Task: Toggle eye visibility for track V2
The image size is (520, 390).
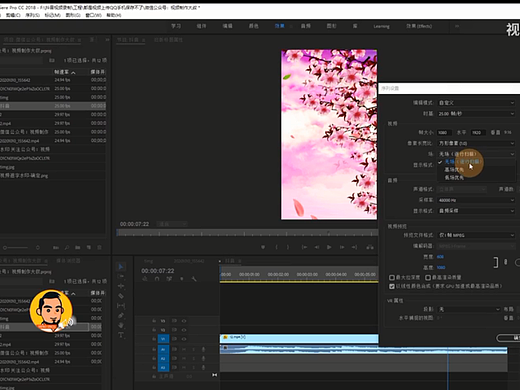Action: click(x=184, y=330)
